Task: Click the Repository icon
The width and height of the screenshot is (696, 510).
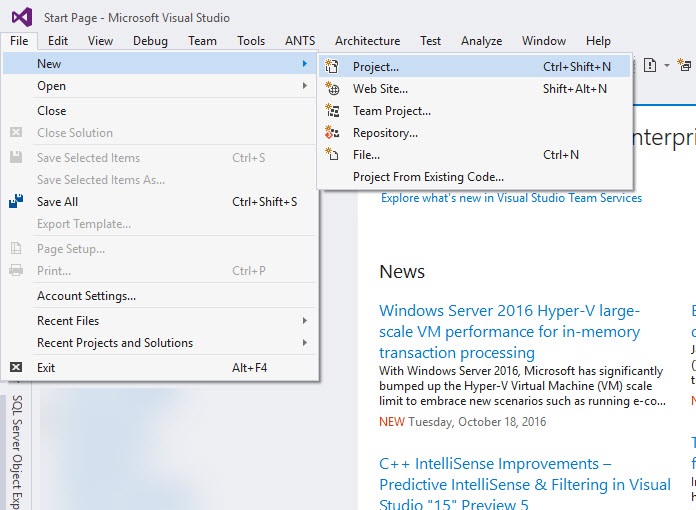Action: 332,132
